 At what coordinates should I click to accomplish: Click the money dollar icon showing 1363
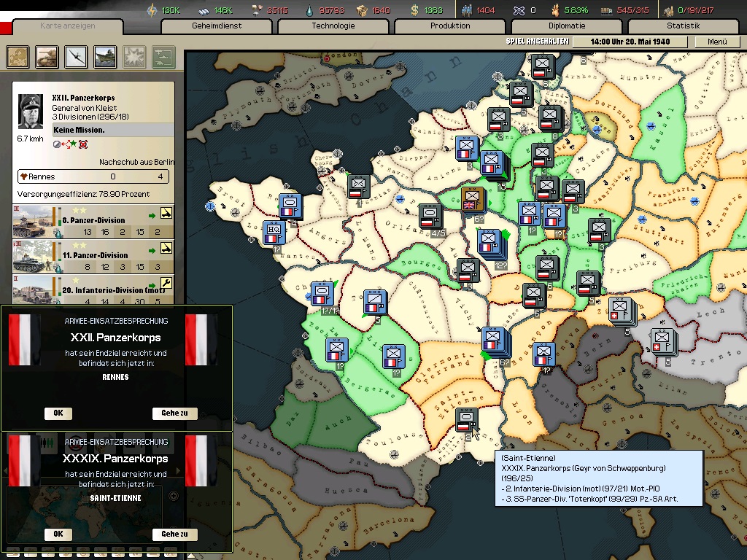[414, 10]
